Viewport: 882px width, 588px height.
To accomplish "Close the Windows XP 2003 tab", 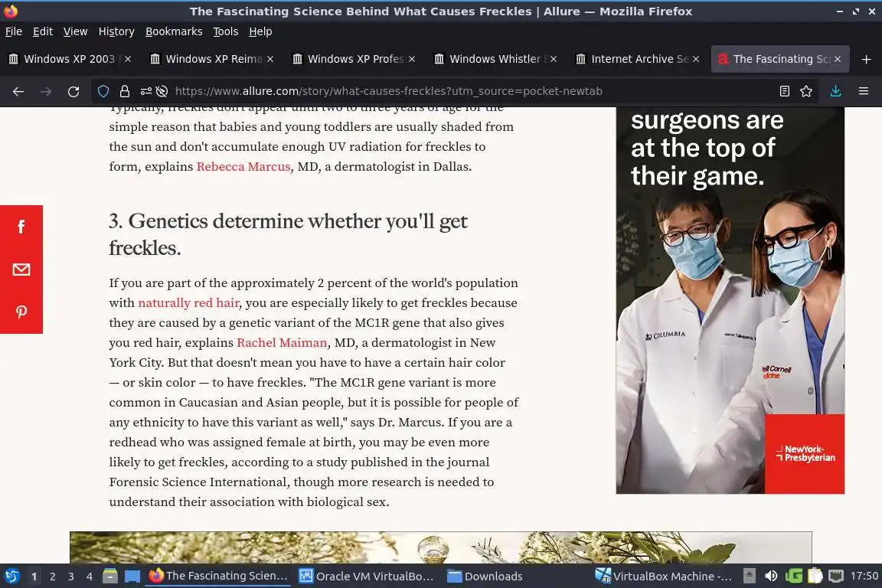I will tap(128, 59).
